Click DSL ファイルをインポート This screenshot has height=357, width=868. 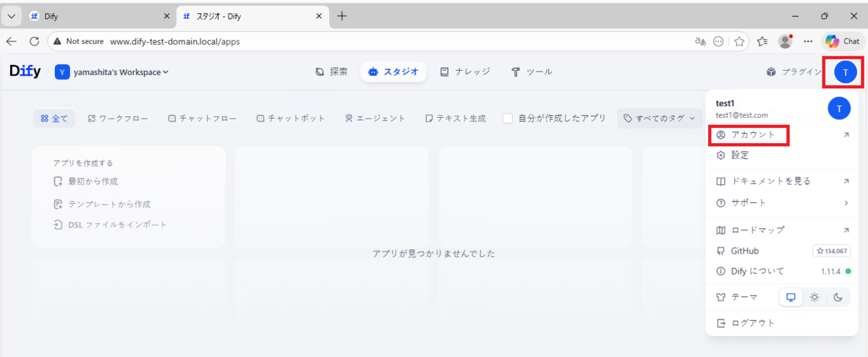[x=110, y=225]
